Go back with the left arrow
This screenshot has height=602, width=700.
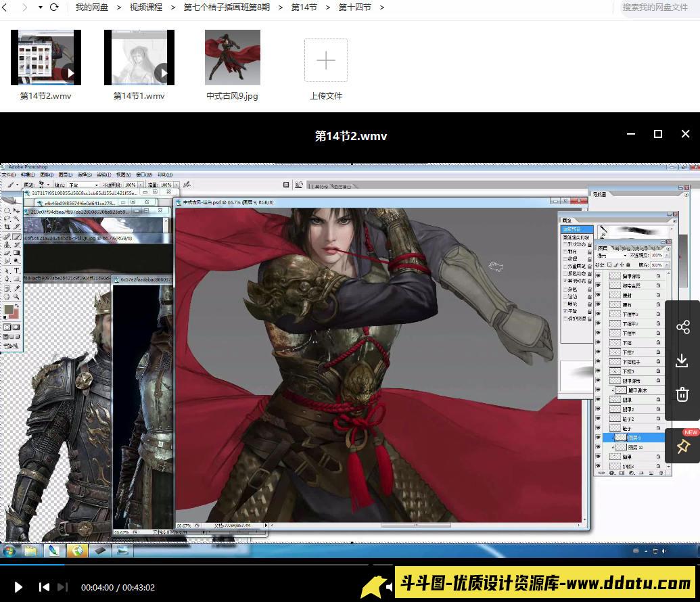tap(5, 7)
